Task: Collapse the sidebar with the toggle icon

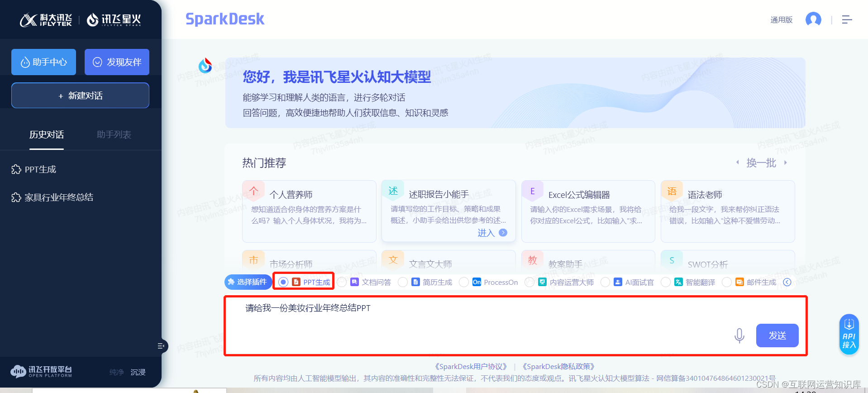Action: pos(161,346)
